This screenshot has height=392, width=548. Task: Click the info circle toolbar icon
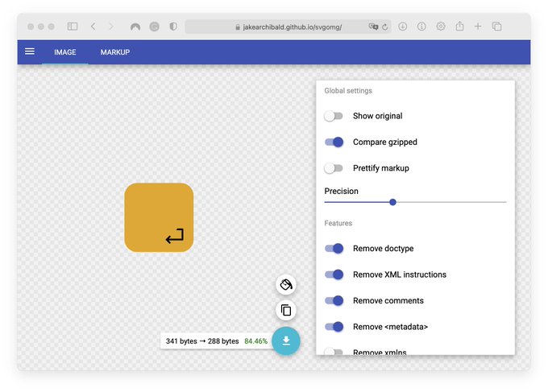coord(421,27)
